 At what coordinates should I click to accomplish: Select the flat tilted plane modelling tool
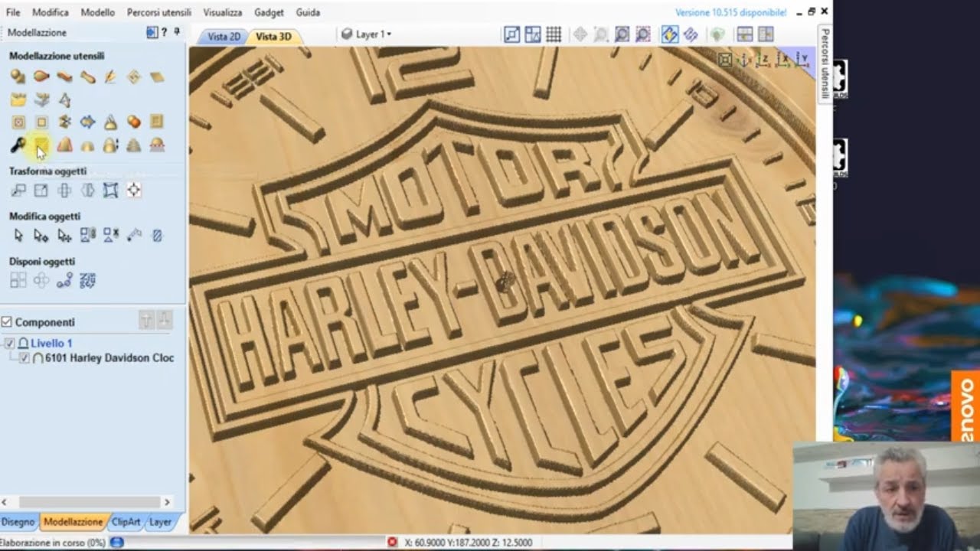(x=156, y=77)
